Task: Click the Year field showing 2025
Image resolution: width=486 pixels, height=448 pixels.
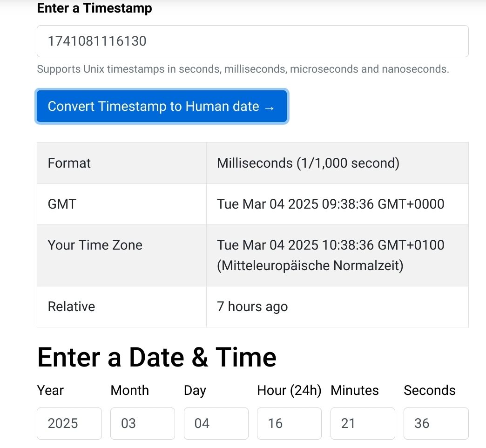Action: [x=69, y=423]
